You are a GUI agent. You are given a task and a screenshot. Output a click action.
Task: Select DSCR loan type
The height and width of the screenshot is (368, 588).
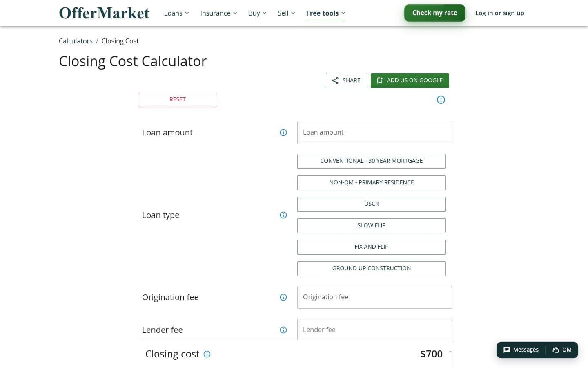click(x=372, y=204)
